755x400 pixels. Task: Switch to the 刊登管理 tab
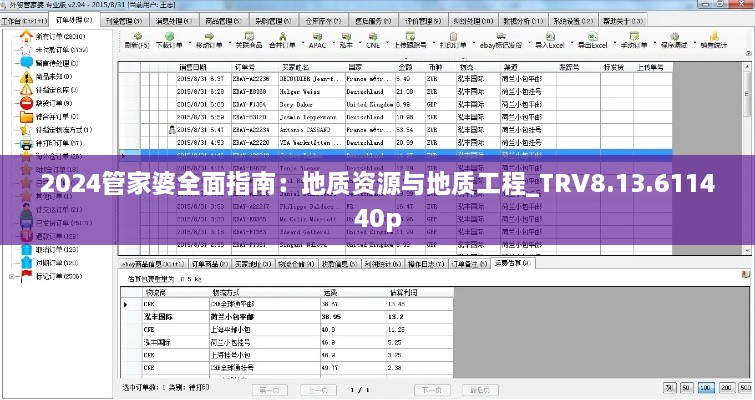123,21
